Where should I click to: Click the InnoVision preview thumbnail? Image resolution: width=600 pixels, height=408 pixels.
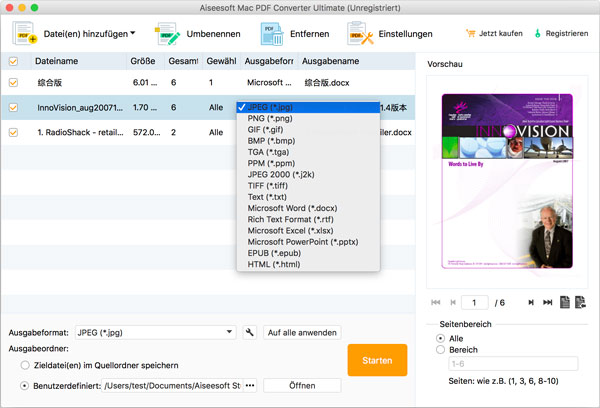[x=507, y=181]
